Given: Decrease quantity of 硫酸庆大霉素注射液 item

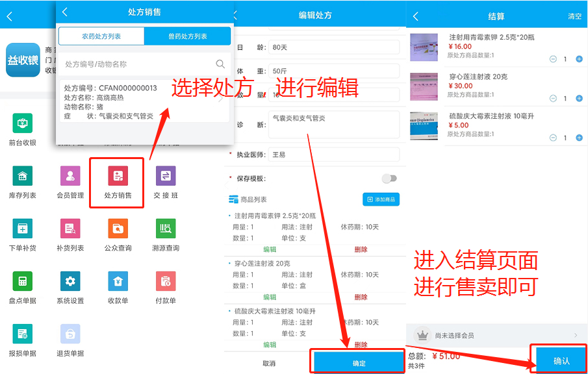Looking at the screenshot, I should click(x=553, y=138).
